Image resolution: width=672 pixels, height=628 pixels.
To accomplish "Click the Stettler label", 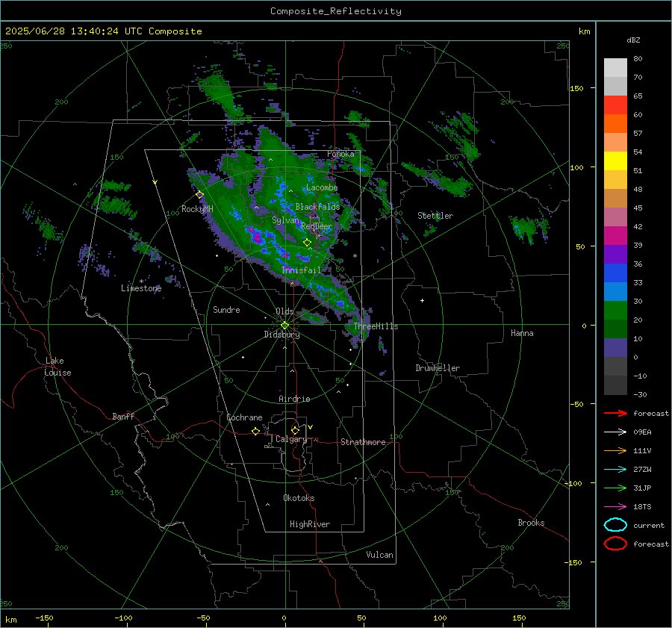I will tap(435, 216).
